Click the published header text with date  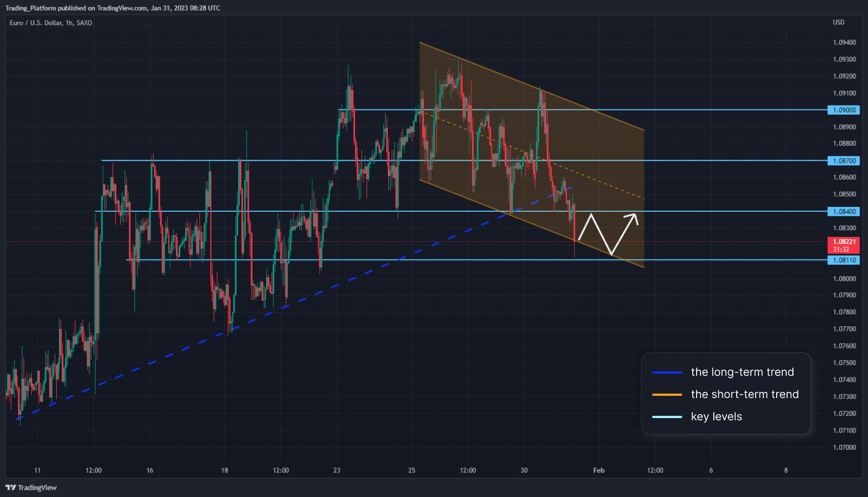(113, 8)
